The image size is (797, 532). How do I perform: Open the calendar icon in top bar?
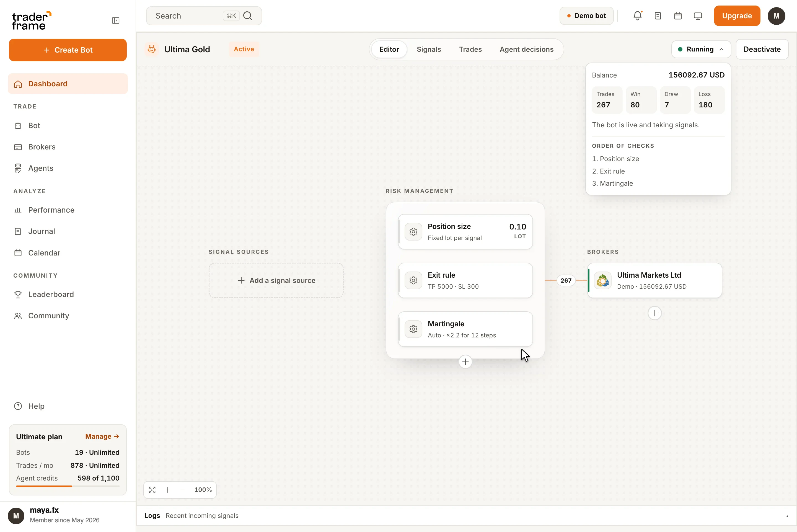(x=678, y=16)
